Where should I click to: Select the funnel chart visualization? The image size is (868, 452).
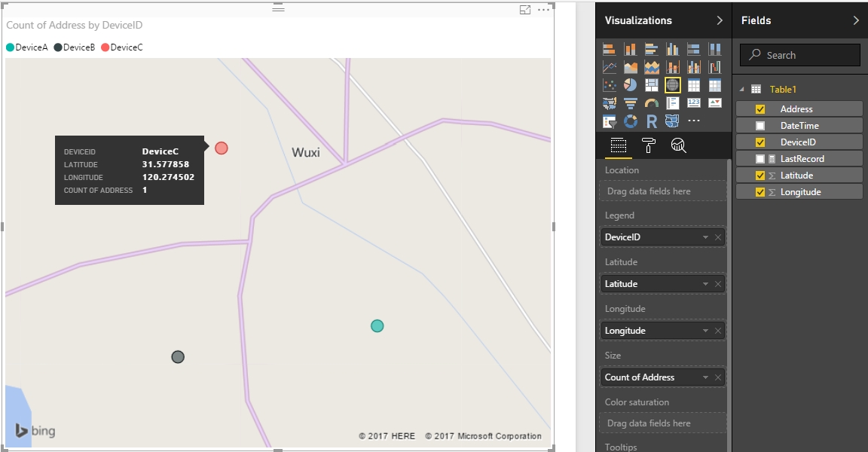[x=630, y=103]
